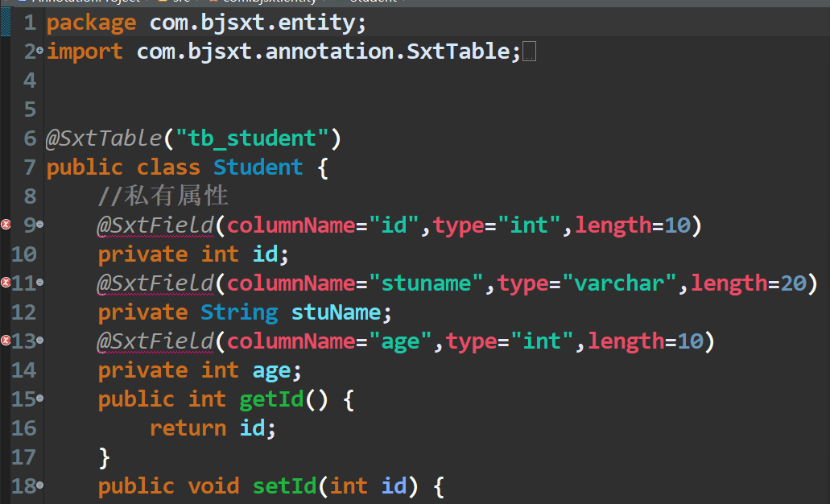Click columnName attribute on line 9

[291, 225]
